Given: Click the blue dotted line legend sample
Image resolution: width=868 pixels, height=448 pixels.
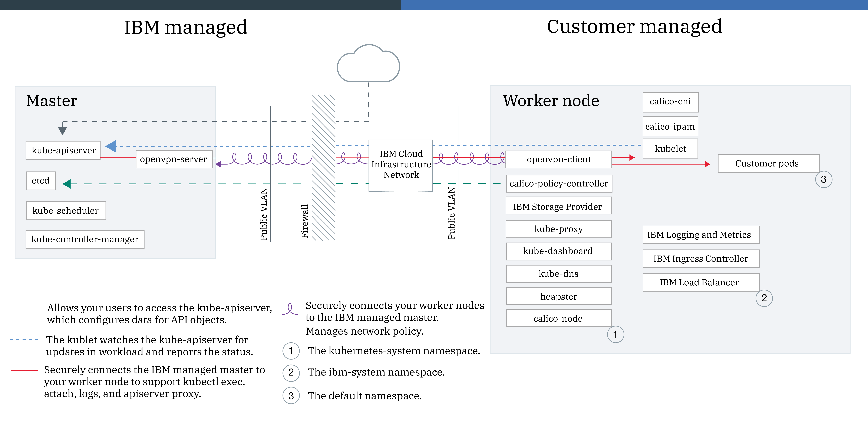Looking at the screenshot, I should point(24,340).
